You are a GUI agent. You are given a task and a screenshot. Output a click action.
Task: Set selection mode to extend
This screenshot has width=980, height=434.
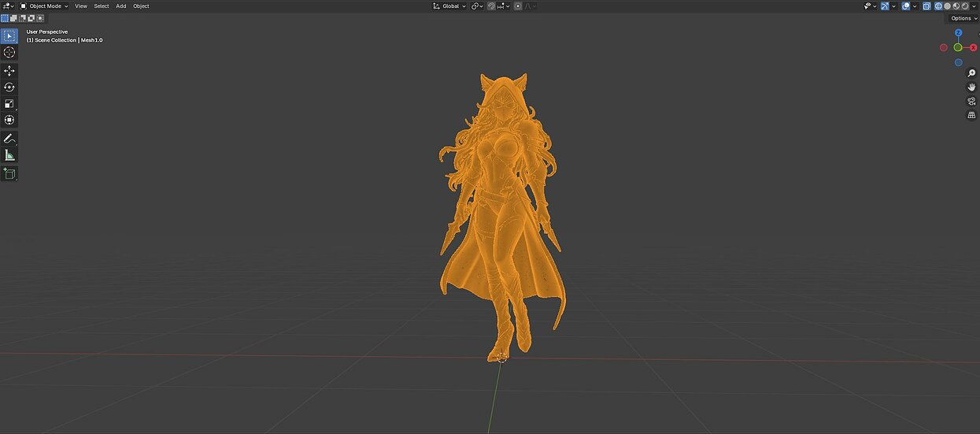(x=13, y=18)
